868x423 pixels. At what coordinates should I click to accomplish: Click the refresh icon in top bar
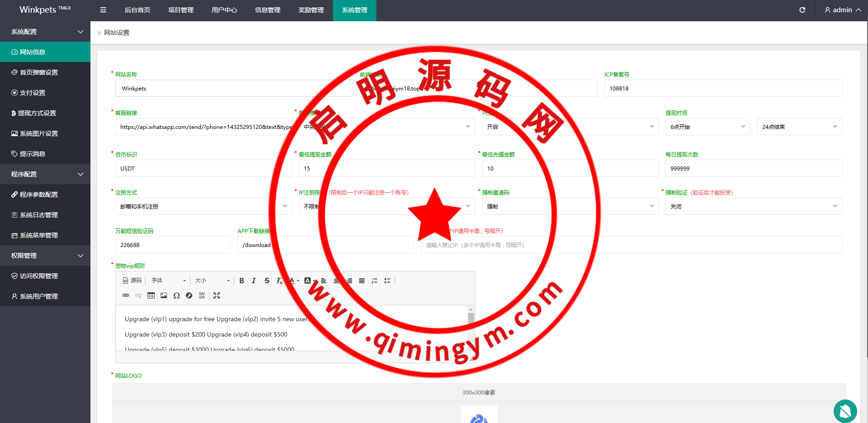pos(802,10)
